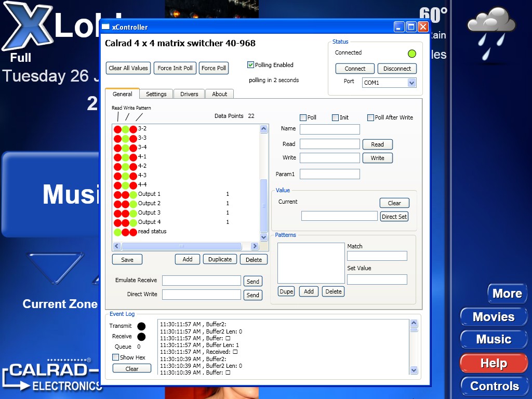The image size is (532, 399).
Task: Toggle the Polling Enabled checkbox
Action: [251, 65]
